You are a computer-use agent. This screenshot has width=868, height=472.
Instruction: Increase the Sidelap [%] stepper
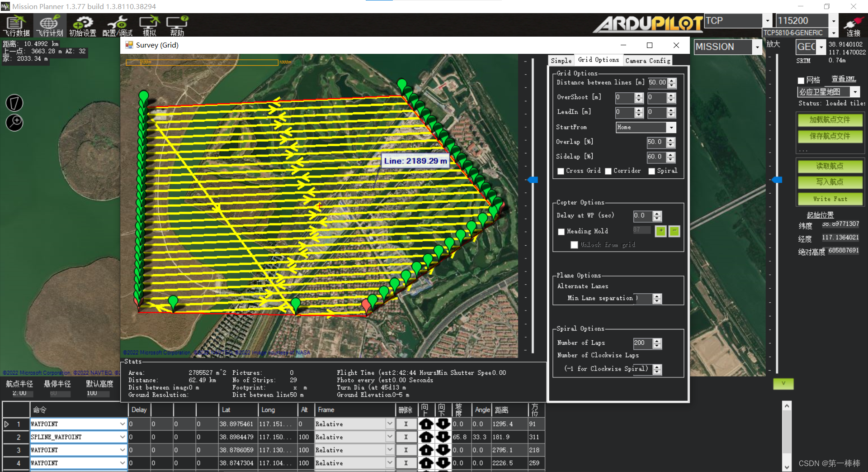pyautogui.click(x=671, y=155)
